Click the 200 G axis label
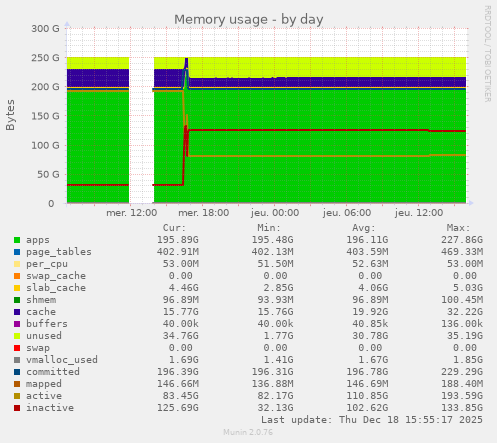 (x=45, y=87)
